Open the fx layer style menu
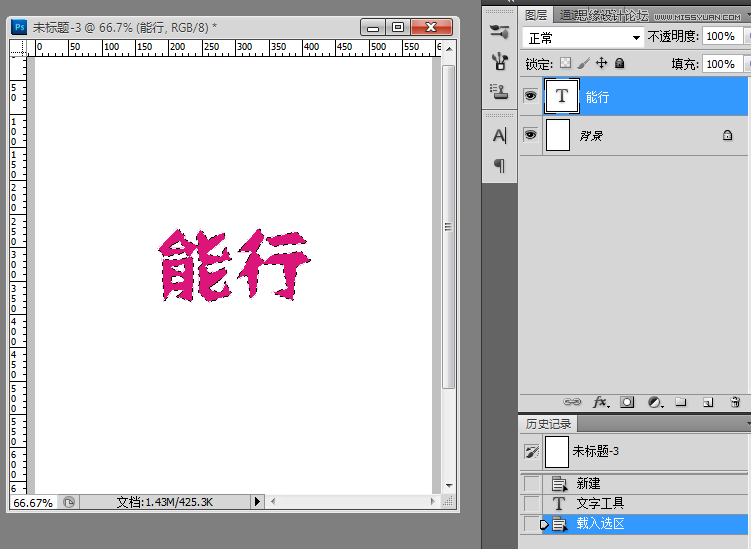 (601, 402)
